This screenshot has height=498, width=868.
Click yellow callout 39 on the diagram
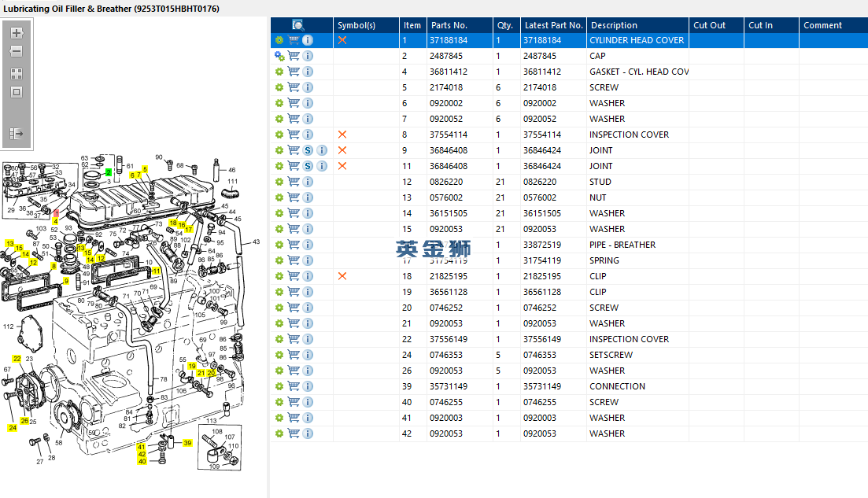187,443
